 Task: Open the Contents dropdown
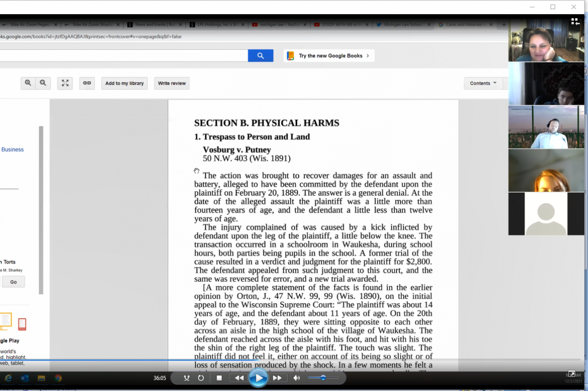tap(483, 83)
